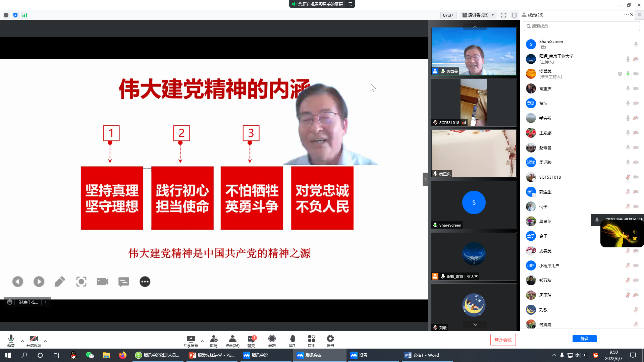Click the network signal status icon
This screenshot has width=644, height=362.
(25, 15)
